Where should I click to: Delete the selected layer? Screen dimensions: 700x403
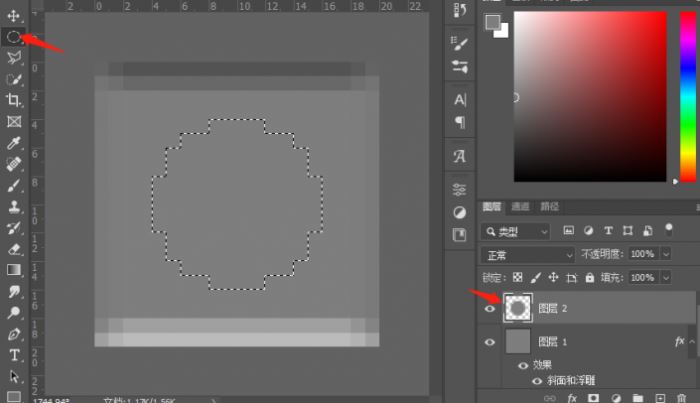click(681, 398)
